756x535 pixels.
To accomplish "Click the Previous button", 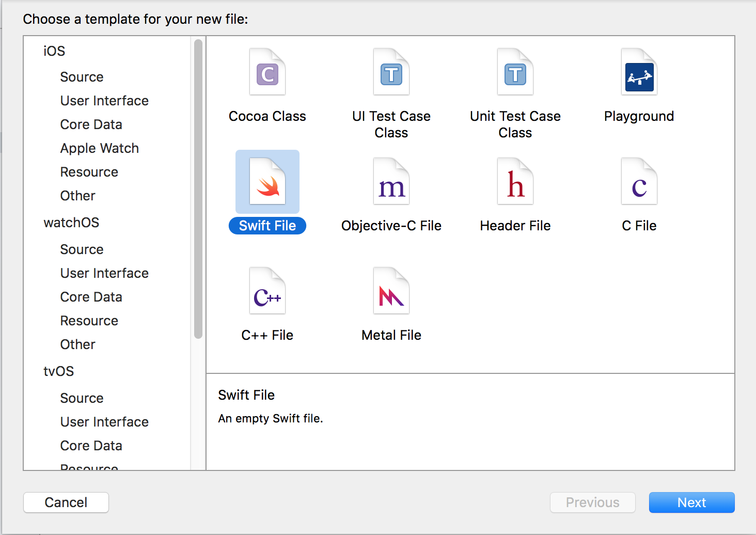I will click(x=592, y=502).
